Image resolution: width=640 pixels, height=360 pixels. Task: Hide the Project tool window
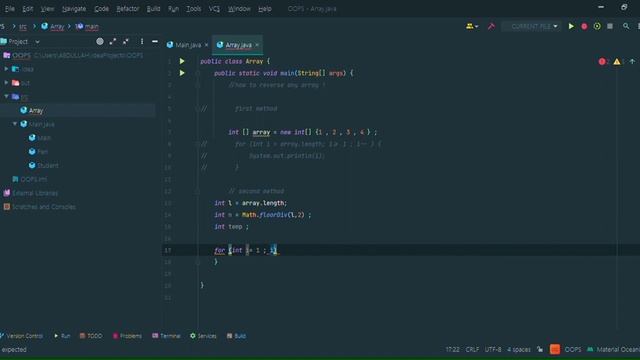pyautogui.click(x=155, y=41)
